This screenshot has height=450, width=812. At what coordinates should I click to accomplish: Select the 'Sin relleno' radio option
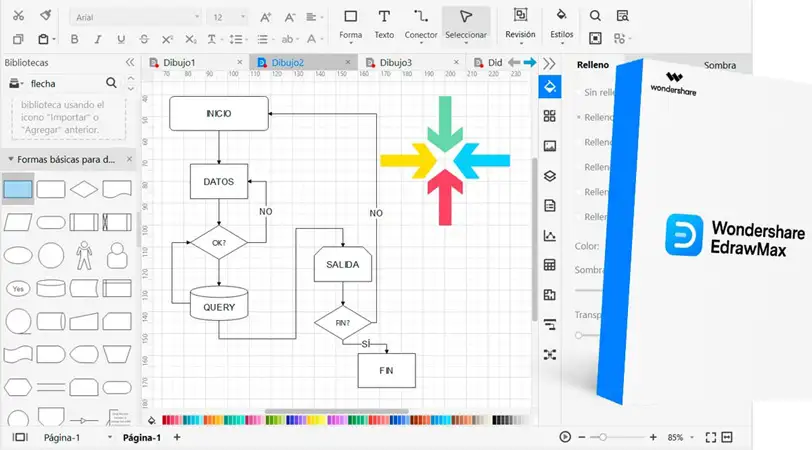579,92
